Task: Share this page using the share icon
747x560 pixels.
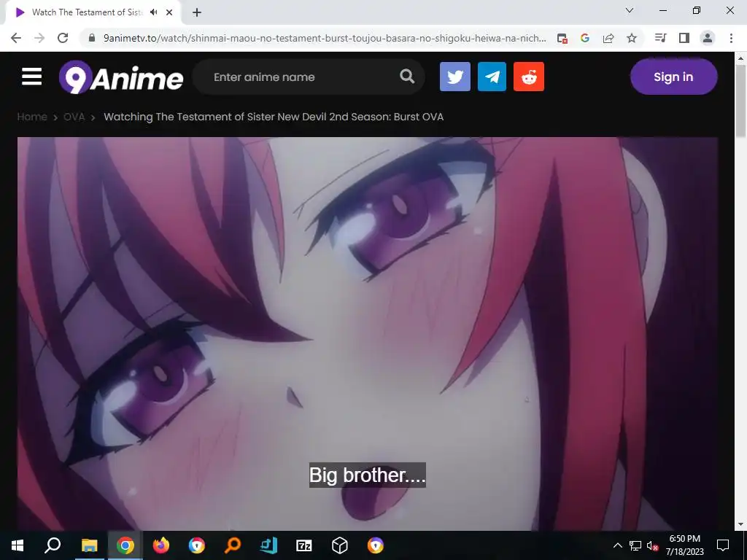Action: click(x=608, y=38)
